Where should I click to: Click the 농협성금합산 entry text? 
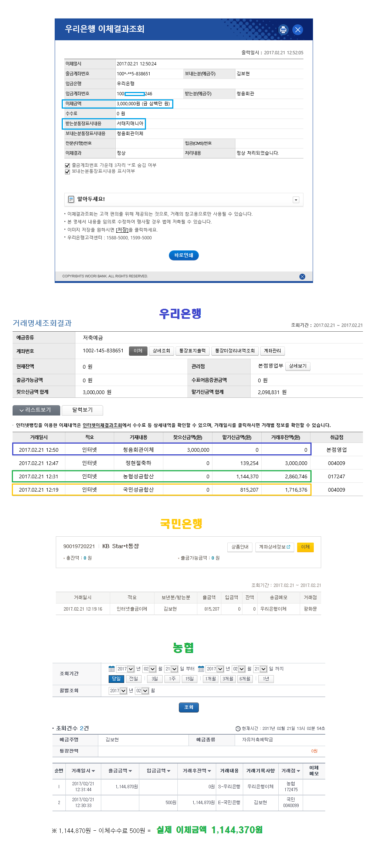coord(139,476)
